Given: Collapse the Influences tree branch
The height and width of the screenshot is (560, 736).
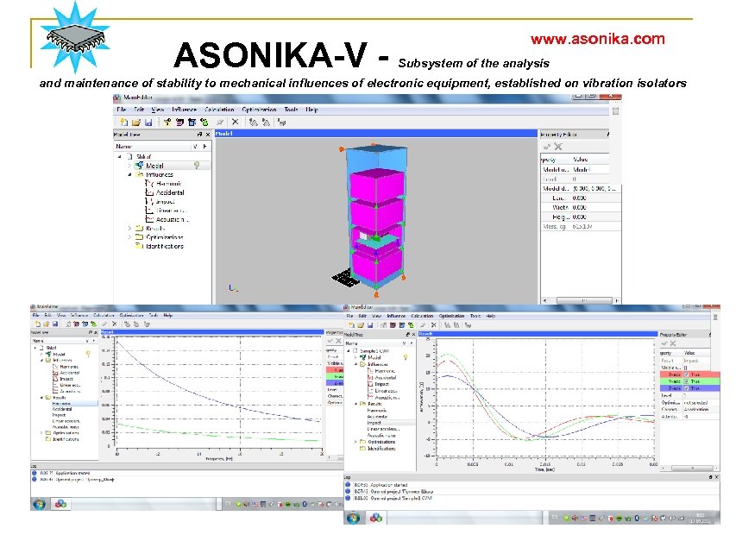Looking at the screenshot, I should click(129, 174).
